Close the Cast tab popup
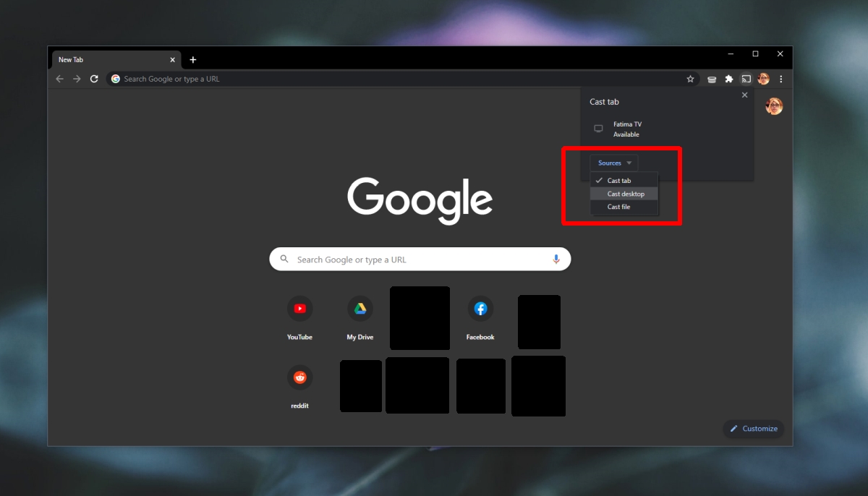This screenshot has height=496, width=868. coord(744,95)
